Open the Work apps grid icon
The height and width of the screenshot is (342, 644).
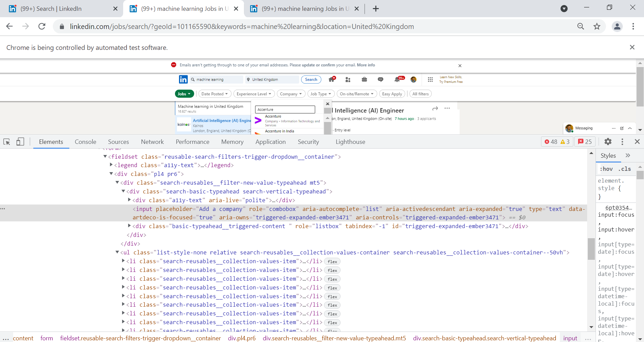430,80
